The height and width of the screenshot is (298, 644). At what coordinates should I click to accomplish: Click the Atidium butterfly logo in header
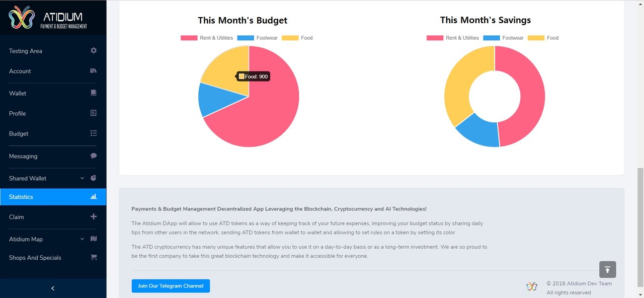click(22, 18)
